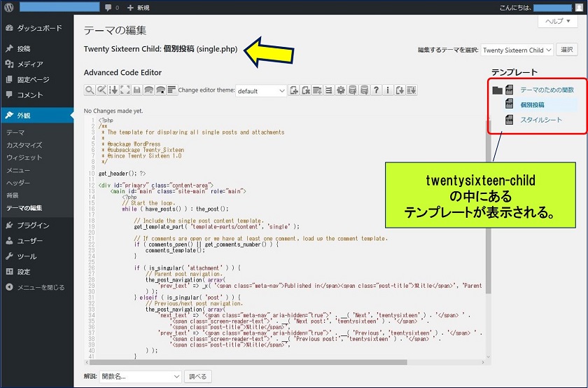Open ダッシュボード in sidebar
The height and width of the screenshot is (388, 588).
pyautogui.click(x=36, y=28)
